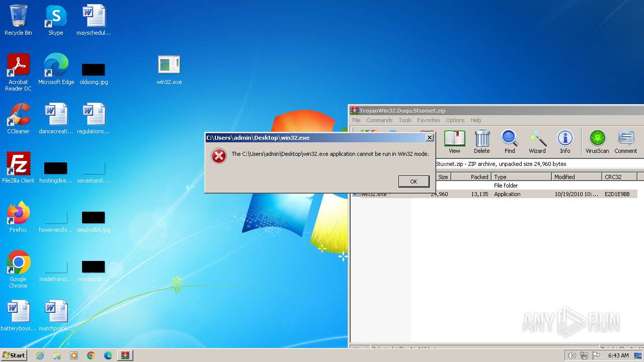Select the FileZilla Client shortcut
The image size is (644, 362).
(18, 168)
